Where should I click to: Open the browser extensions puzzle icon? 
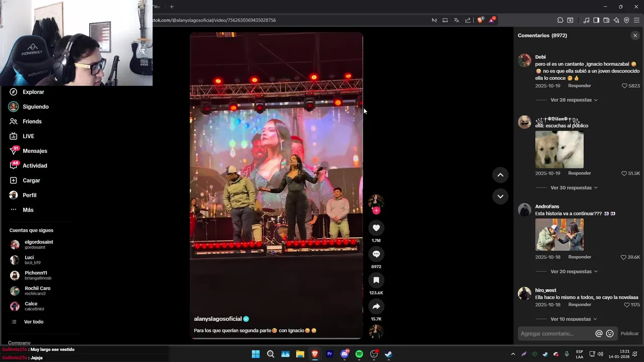pyautogui.click(x=560, y=20)
